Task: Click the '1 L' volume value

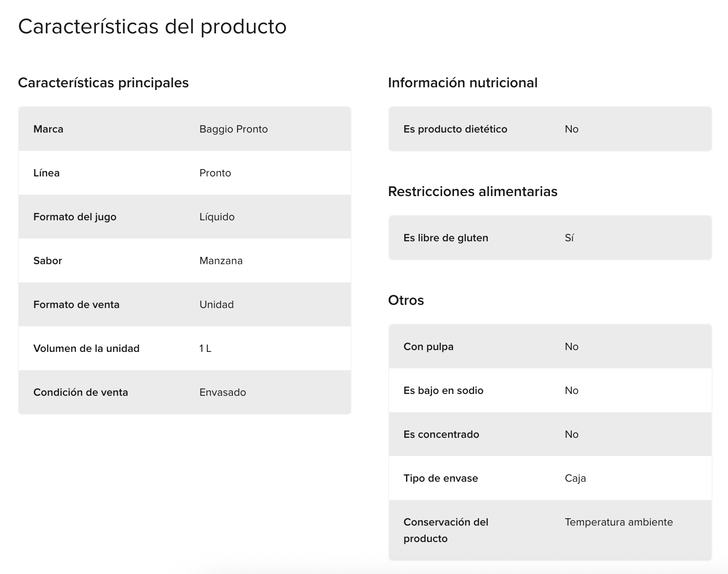Action: [206, 349]
